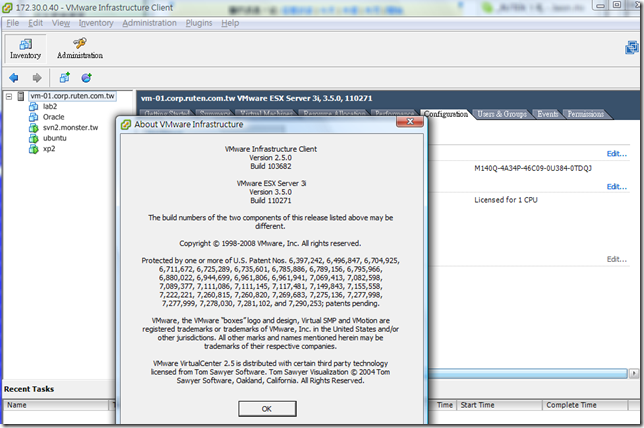Viewport: 644px width, 428px height.
Task: Click the Oracle virtual machine icon
Action: tap(33, 117)
